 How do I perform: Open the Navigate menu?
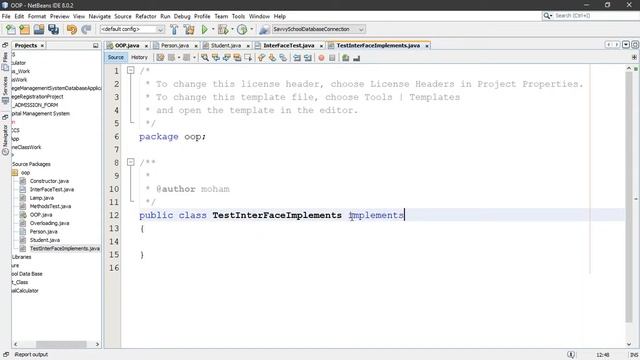100,16
